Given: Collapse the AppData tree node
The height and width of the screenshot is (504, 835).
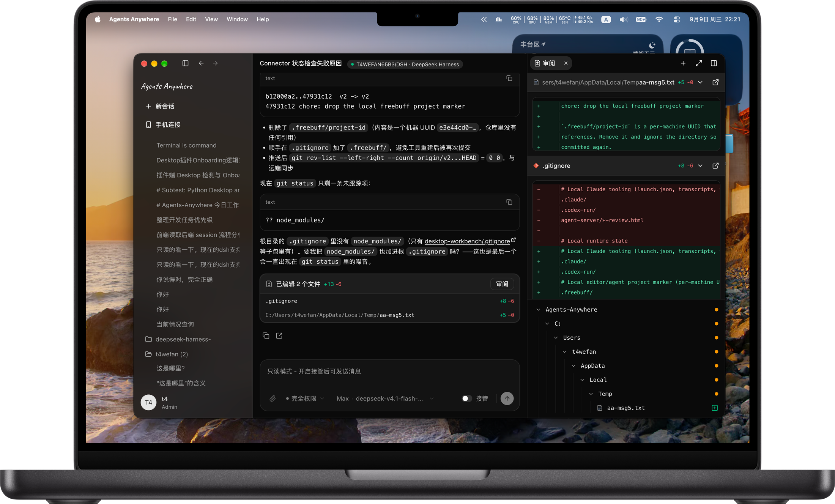Looking at the screenshot, I should pos(573,366).
